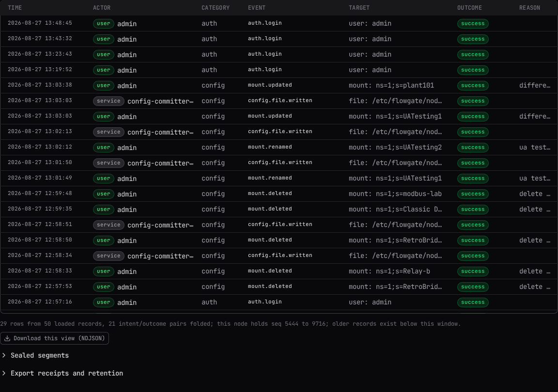This screenshot has width=558, height=392.
Task: Click config.file.written event at 12:58:51
Action: pos(280,225)
